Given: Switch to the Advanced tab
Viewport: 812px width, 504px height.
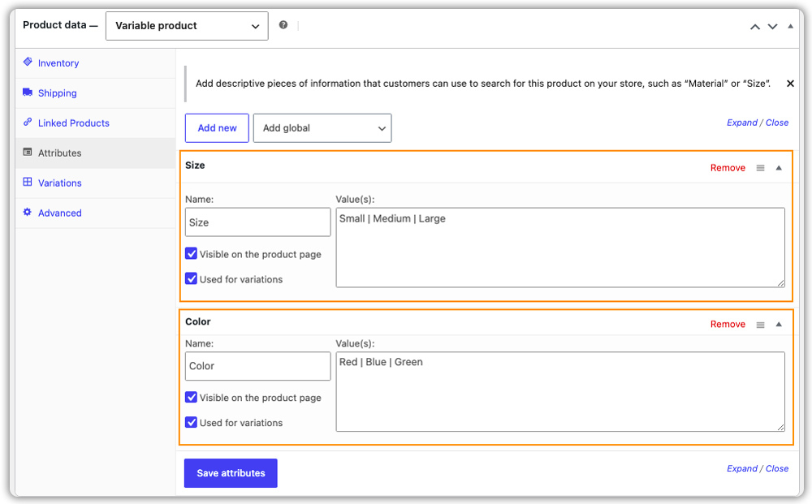Looking at the screenshot, I should [x=96, y=213].
